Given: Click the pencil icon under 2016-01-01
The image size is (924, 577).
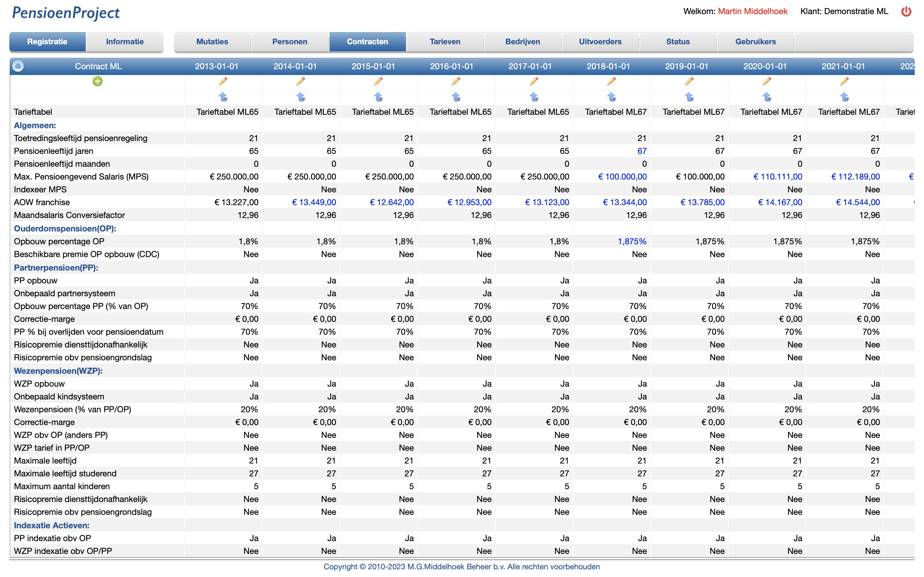Looking at the screenshot, I should [456, 81].
